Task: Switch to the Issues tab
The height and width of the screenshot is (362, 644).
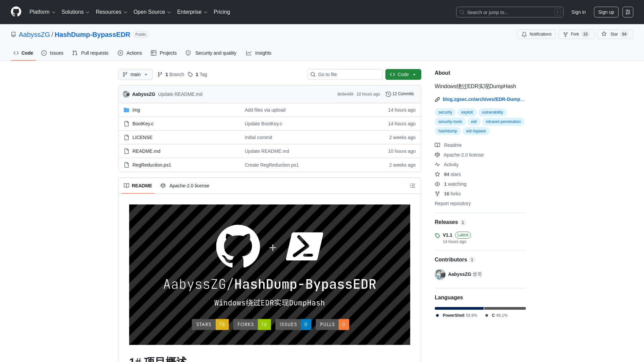Action: [52, 53]
